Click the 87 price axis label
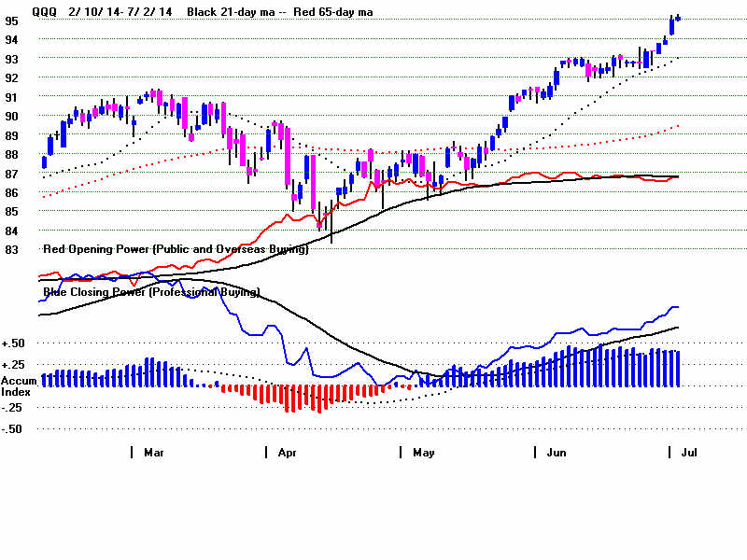Image resolution: width=747 pixels, height=560 pixels. [x=11, y=174]
